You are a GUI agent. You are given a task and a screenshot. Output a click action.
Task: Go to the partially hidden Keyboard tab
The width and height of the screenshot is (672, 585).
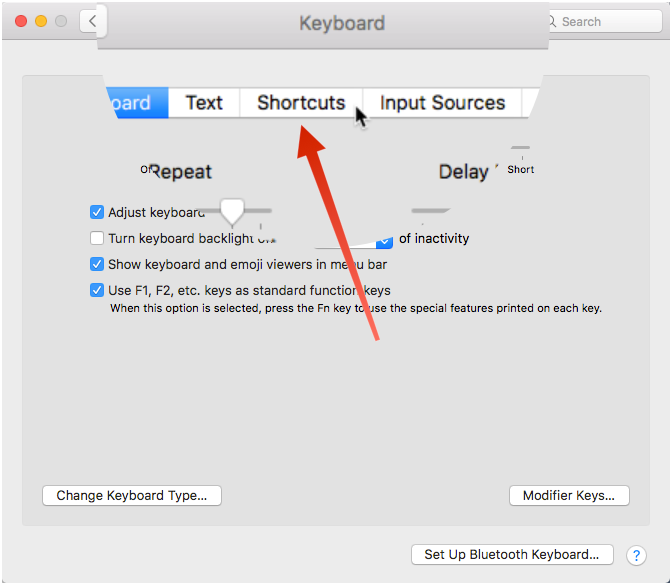click(133, 103)
